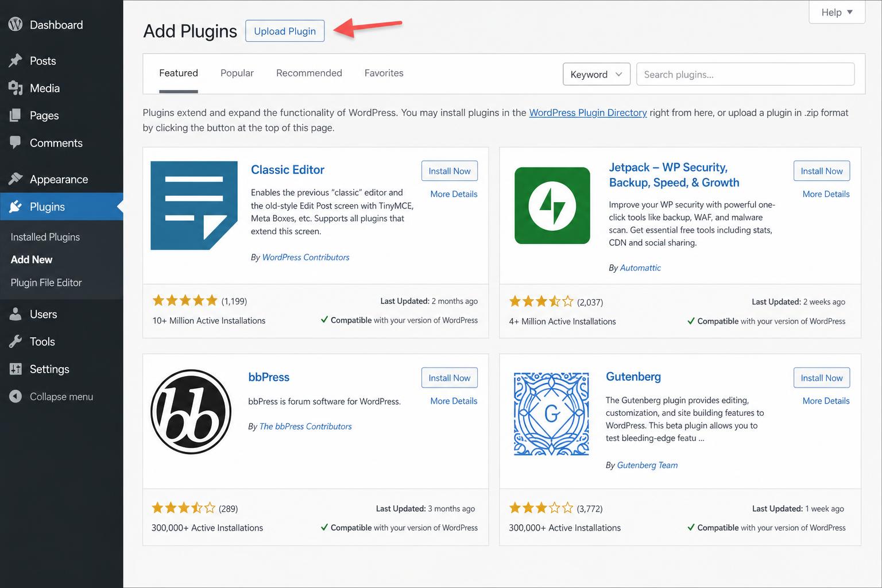This screenshot has width=882, height=588.
Task: Switch to the Favorites tab
Action: click(x=384, y=73)
